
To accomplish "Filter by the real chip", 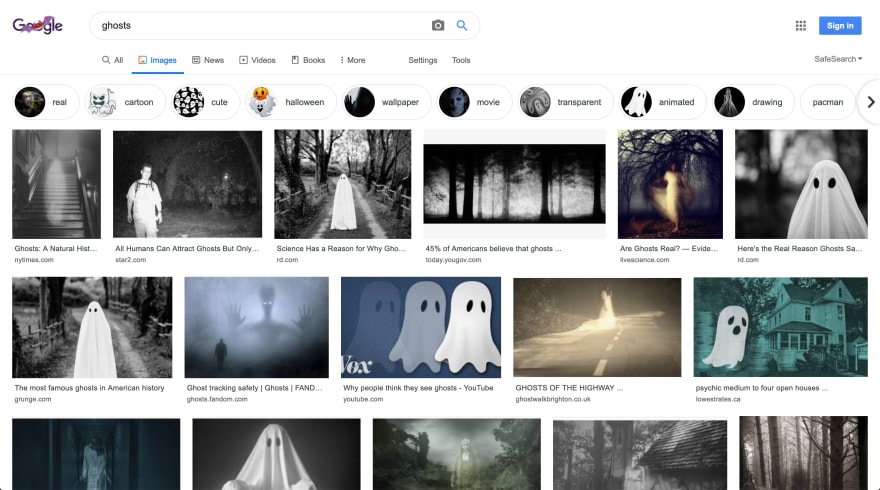I will (46, 102).
